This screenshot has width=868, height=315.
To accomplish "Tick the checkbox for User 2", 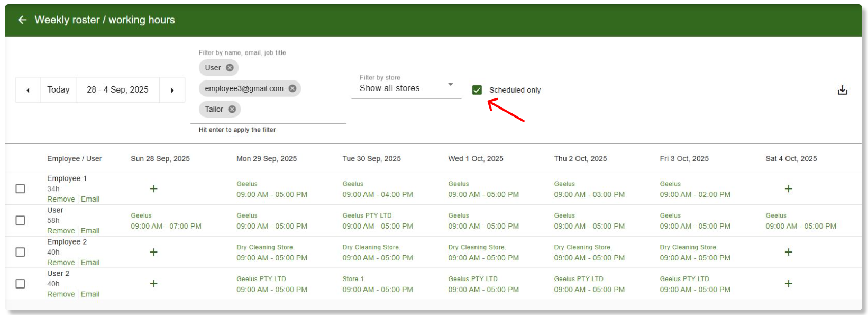I will (20, 284).
